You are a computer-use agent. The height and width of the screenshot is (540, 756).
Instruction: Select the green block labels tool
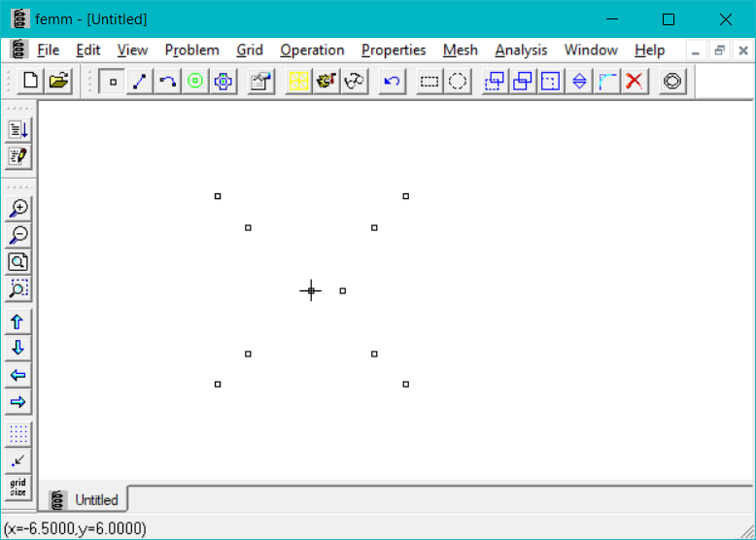tap(195, 81)
